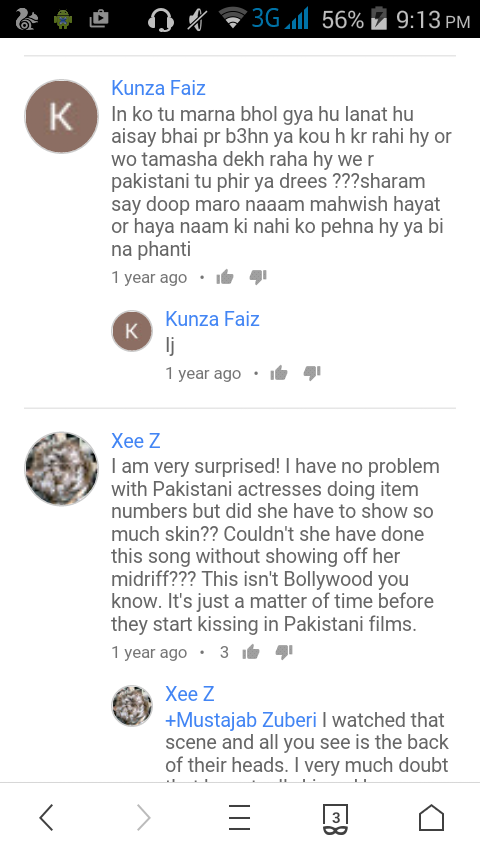Image resolution: width=480 pixels, height=854 pixels.
Task: Tap Xee Z's large profile picture
Action: (x=61, y=469)
